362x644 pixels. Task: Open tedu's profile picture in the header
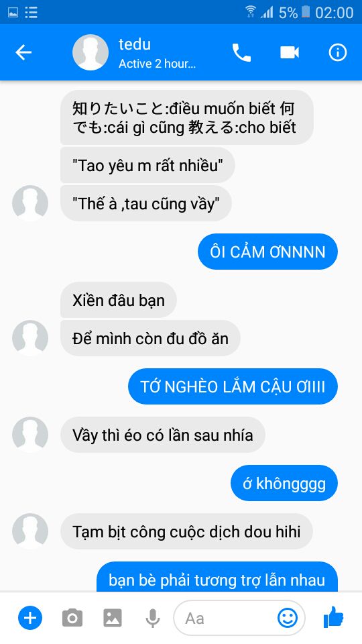(x=90, y=52)
